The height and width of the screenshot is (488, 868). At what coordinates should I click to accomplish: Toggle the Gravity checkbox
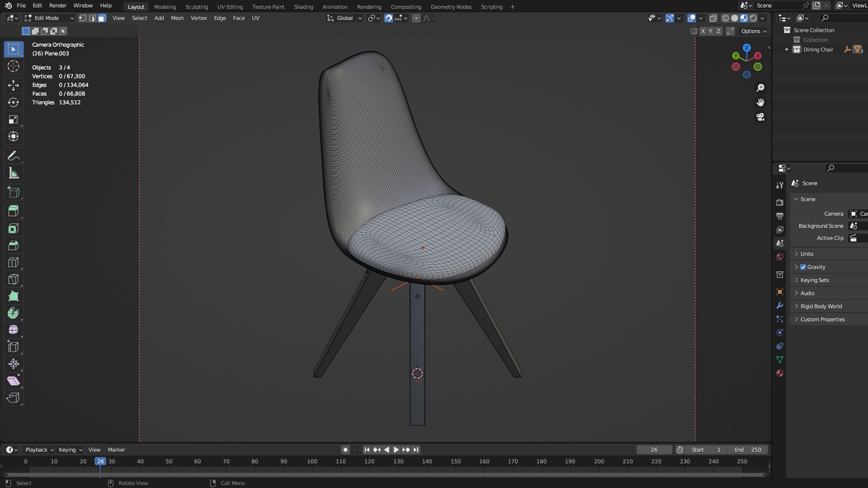(803, 267)
